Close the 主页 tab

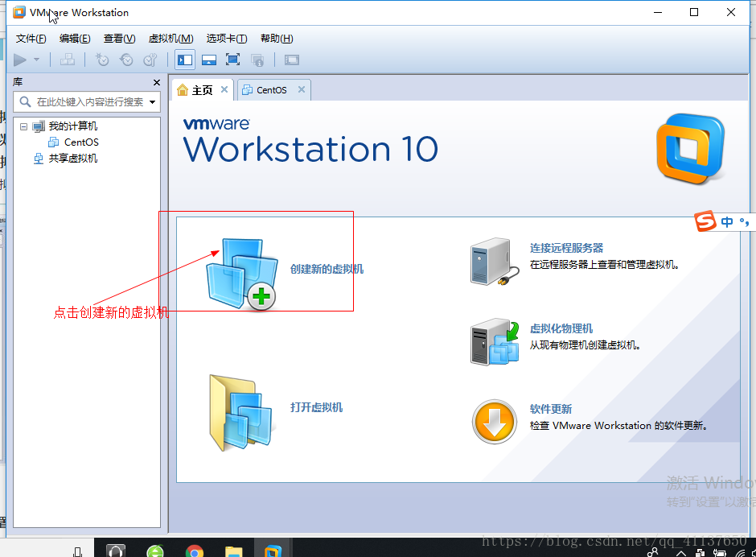[224, 89]
